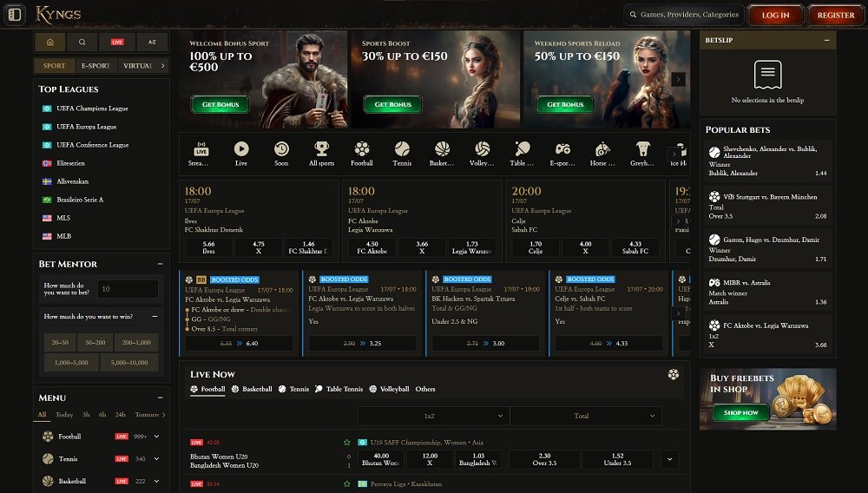Get the 30% Sports Boost bonus
The width and height of the screenshot is (868, 493).
[393, 104]
